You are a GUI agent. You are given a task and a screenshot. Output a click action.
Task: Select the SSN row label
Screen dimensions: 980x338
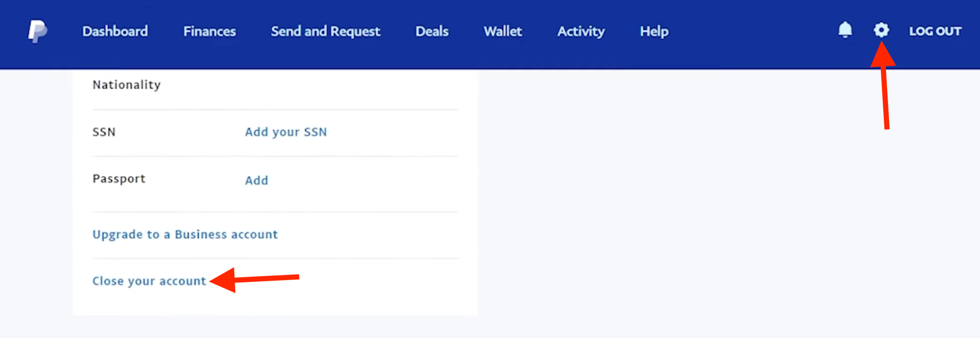pos(104,132)
